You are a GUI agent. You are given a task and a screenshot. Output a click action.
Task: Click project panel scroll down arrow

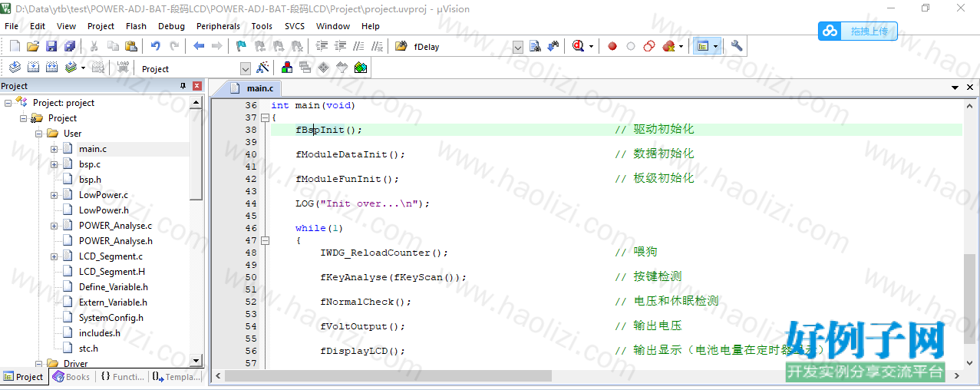196,361
